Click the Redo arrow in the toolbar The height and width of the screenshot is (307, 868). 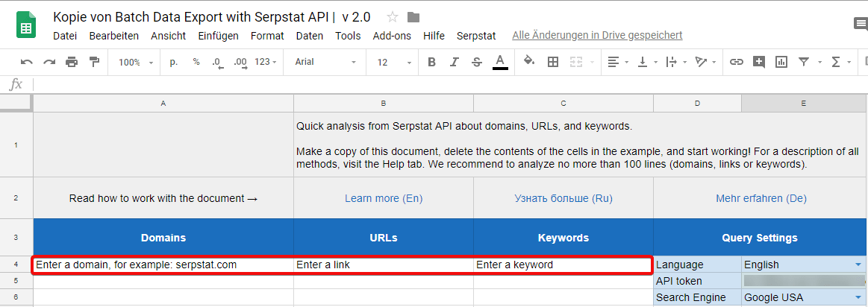pos(49,62)
